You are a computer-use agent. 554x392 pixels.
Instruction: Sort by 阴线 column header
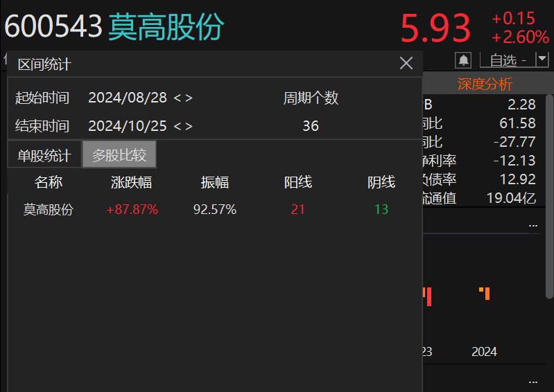pyautogui.click(x=381, y=182)
